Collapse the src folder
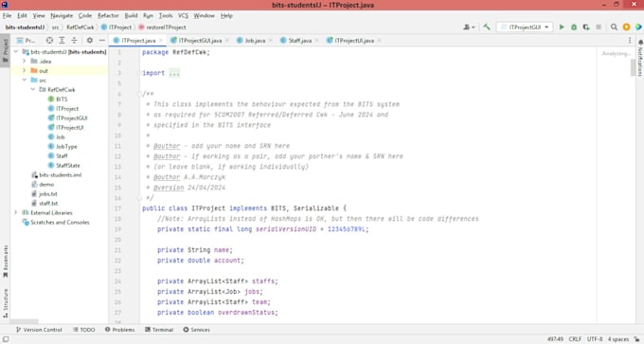This screenshot has height=344, width=644. click(x=25, y=81)
